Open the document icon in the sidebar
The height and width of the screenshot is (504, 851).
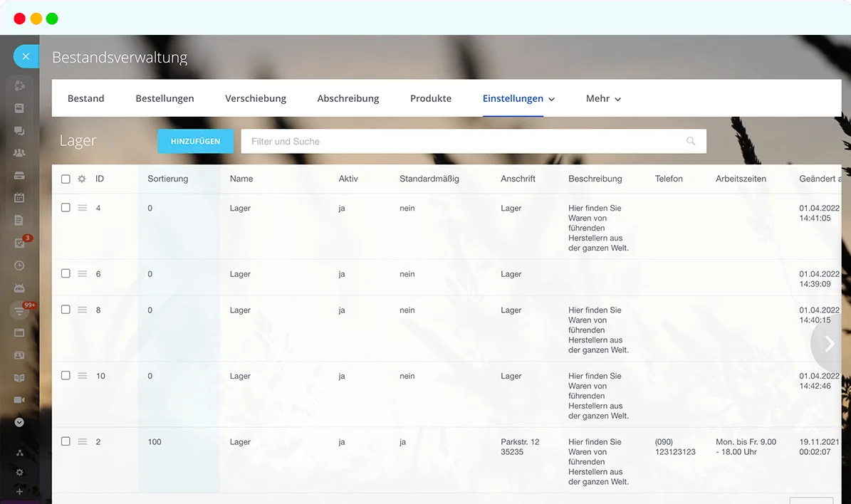point(19,220)
